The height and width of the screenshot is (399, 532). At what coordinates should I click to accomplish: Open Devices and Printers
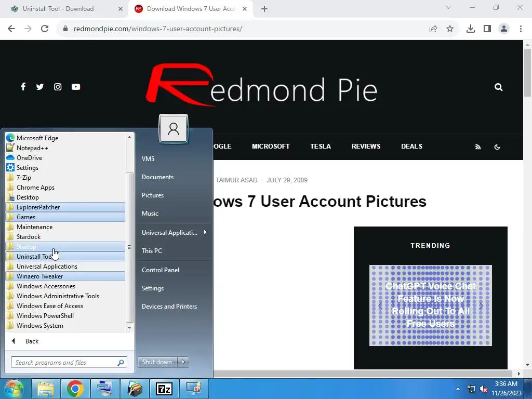click(x=169, y=307)
